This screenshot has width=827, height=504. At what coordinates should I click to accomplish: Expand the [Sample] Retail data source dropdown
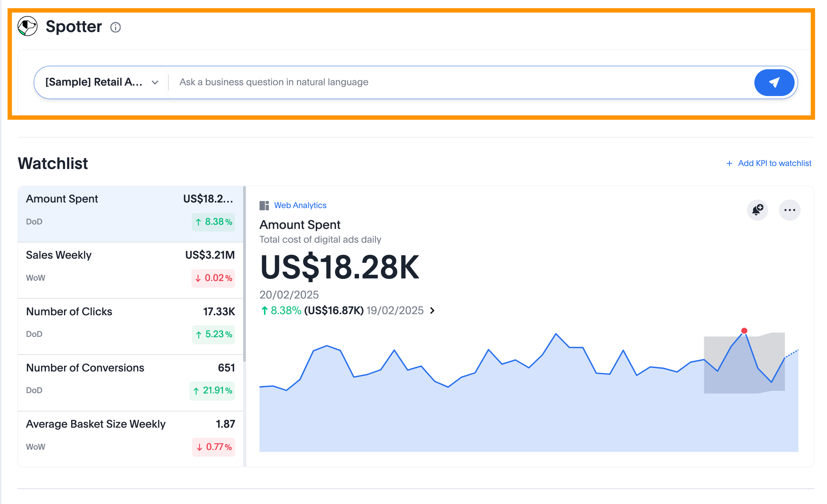[94, 82]
